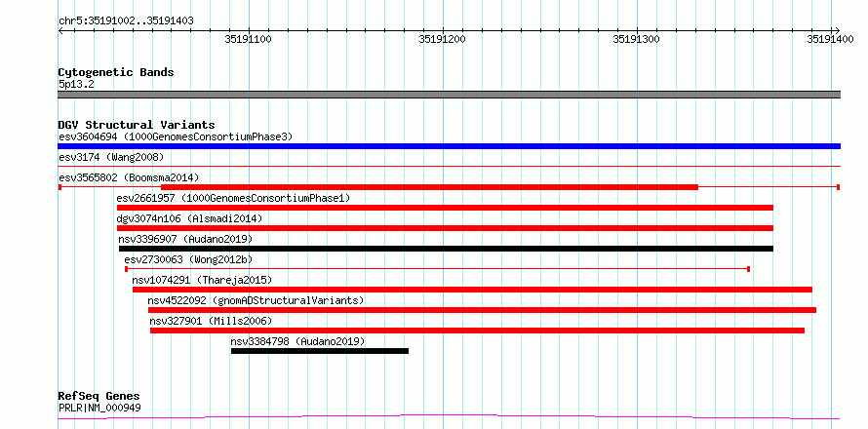Click the short nsv3384798 black bar

click(320, 351)
